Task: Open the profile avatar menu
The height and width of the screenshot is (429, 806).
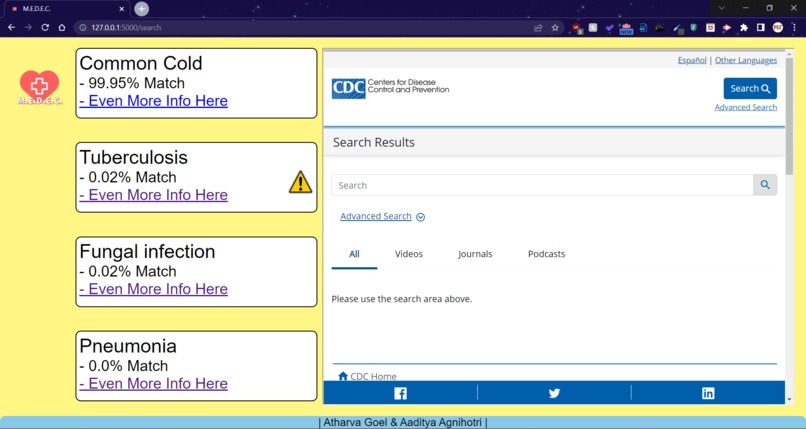Action: tap(778, 28)
